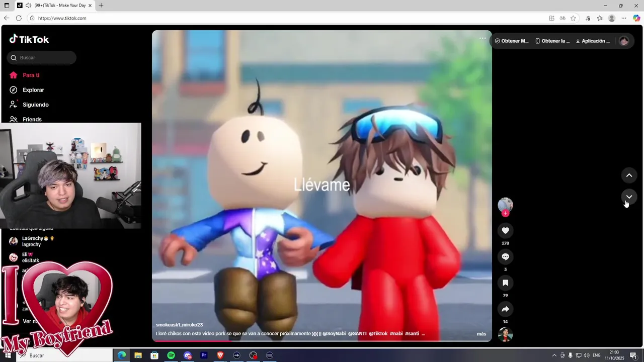Image resolution: width=644 pixels, height=362 pixels.
Task: Open the spinning music disc for this sound
Action: point(505,334)
